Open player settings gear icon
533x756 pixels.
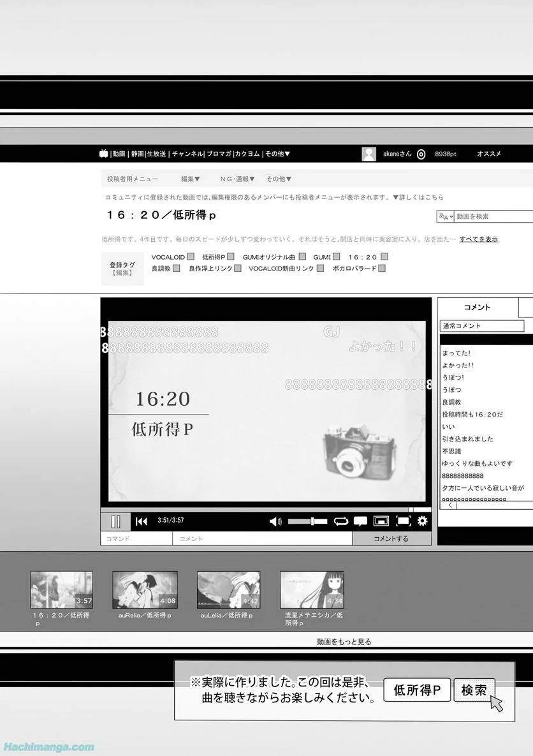coord(422,521)
